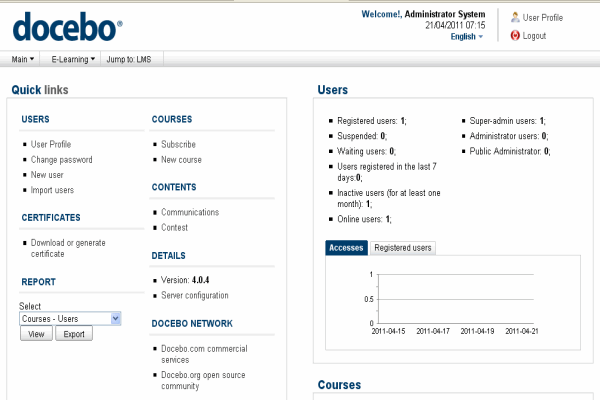The width and height of the screenshot is (600, 400).
Task: Expand the E-Learning menu
Action: (x=74, y=59)
